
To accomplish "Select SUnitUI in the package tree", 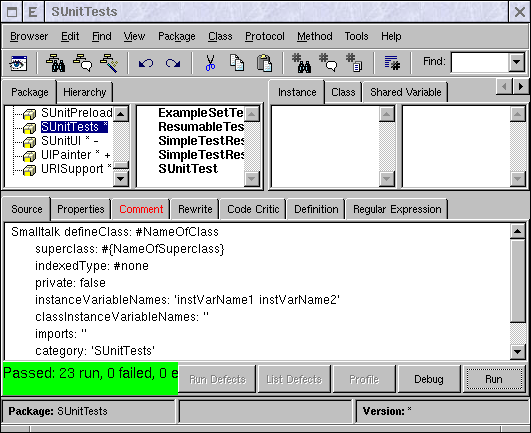I will click(69, 141).
